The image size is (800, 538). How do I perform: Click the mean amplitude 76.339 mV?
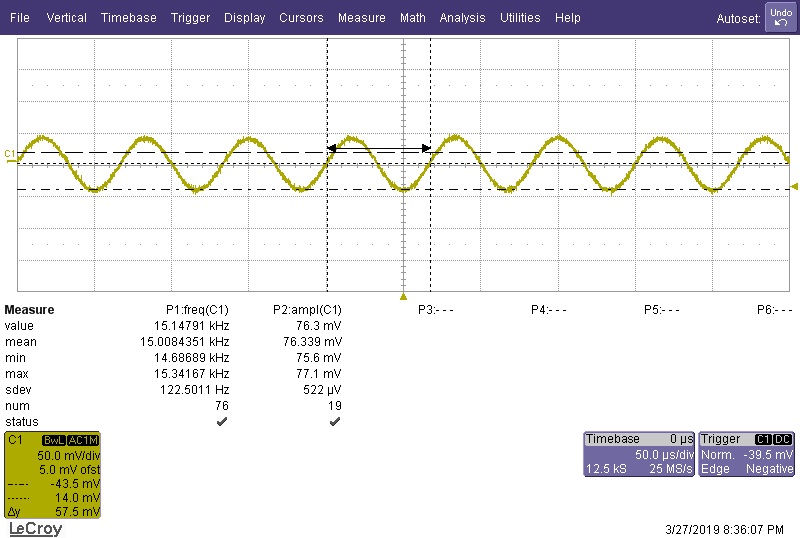coord(313,341)
